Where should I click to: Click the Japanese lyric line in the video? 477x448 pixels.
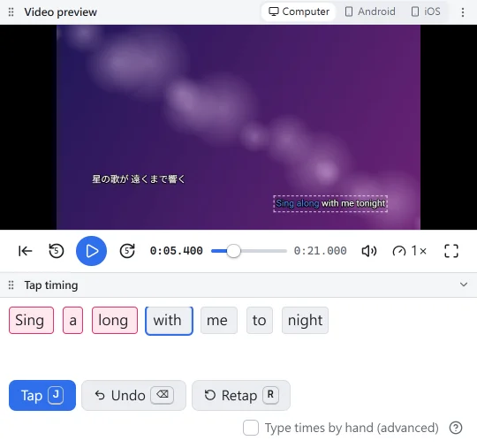(139, 179)
